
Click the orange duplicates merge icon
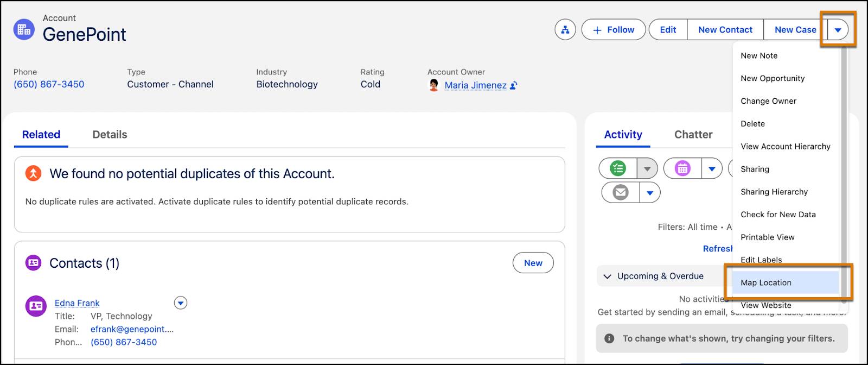coord(34,174)
